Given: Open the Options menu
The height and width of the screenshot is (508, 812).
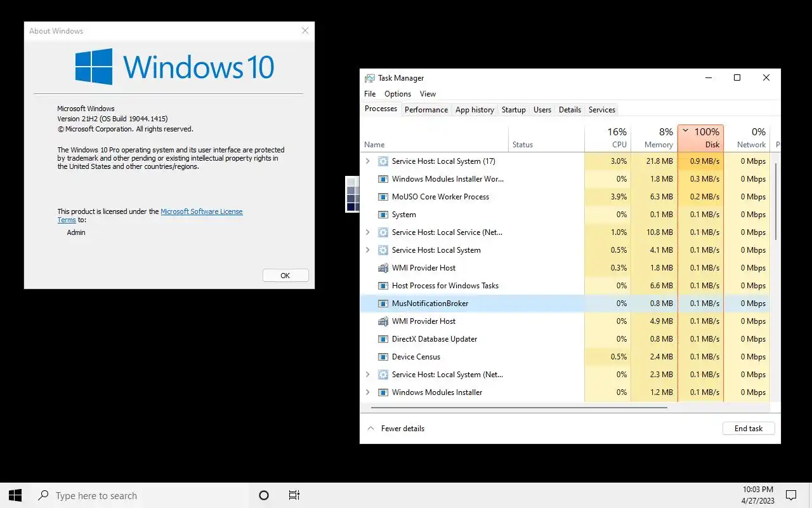Looking at the screenshot, I should pyautogui.click(x=398, y=94).
